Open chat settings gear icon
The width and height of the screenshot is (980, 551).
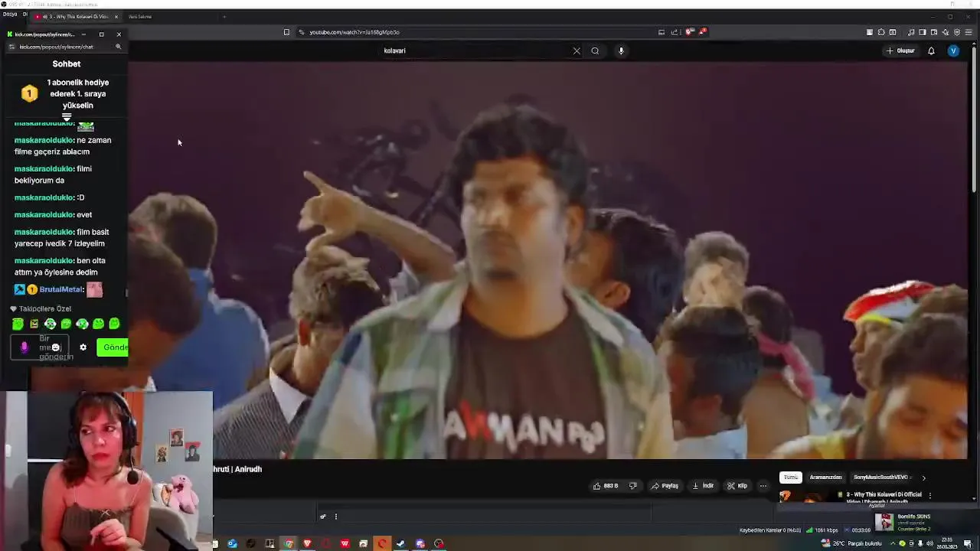[x=83, y=347]
